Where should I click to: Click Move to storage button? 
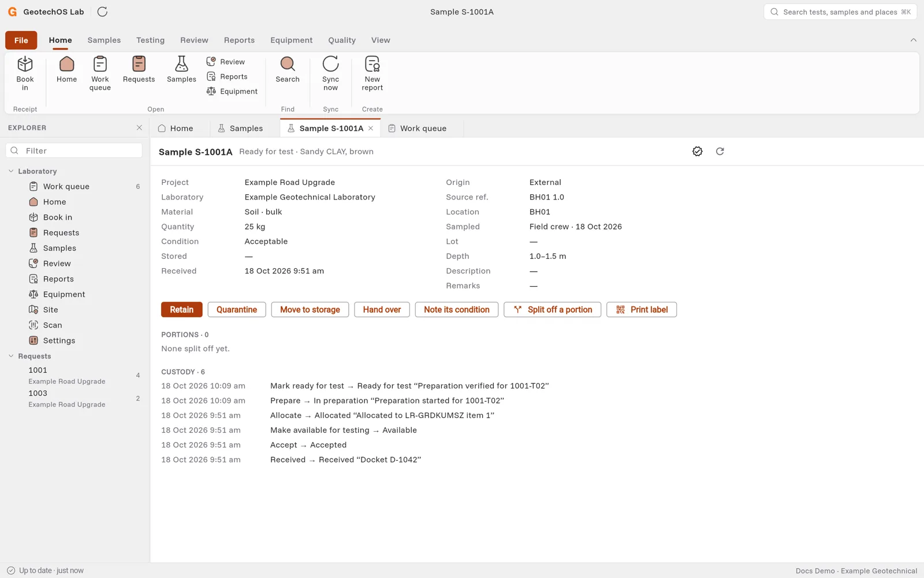310,310
